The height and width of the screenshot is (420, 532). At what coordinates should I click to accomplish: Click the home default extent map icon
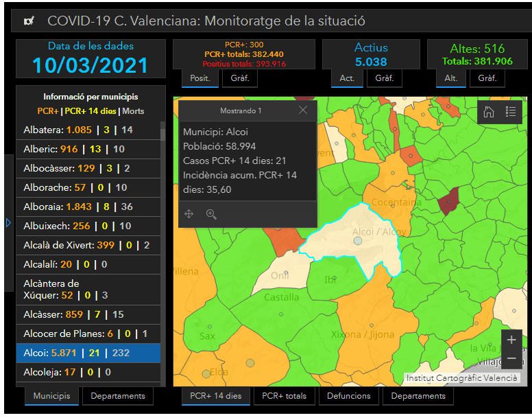(489, 113)
